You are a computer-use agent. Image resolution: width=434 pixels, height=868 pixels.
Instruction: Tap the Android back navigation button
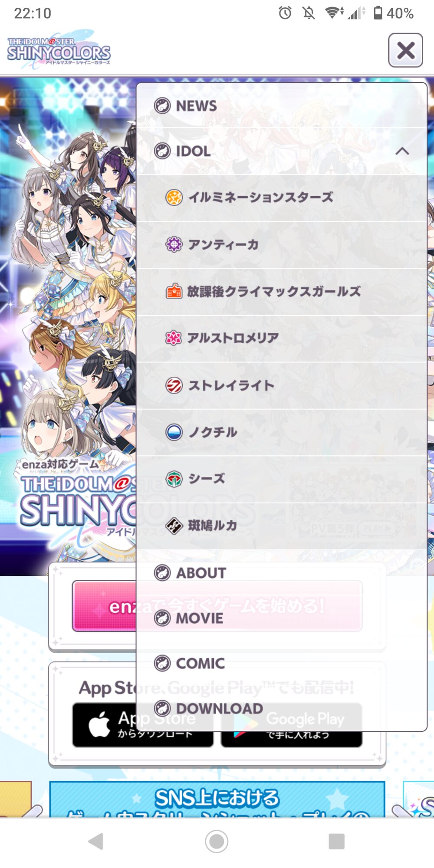95,841
